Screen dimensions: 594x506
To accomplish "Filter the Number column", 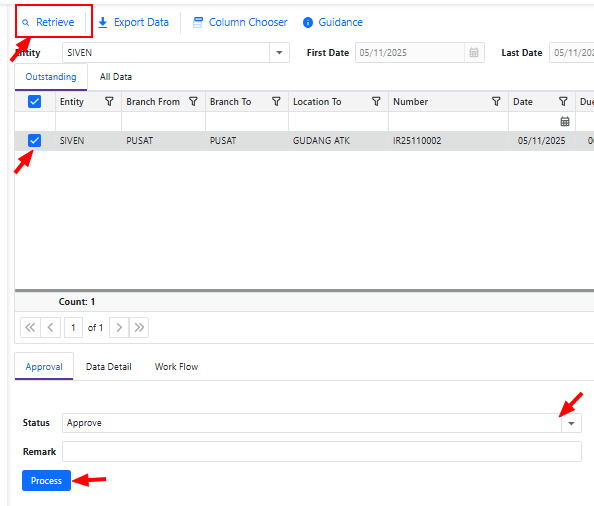I will tap(496, 102).
